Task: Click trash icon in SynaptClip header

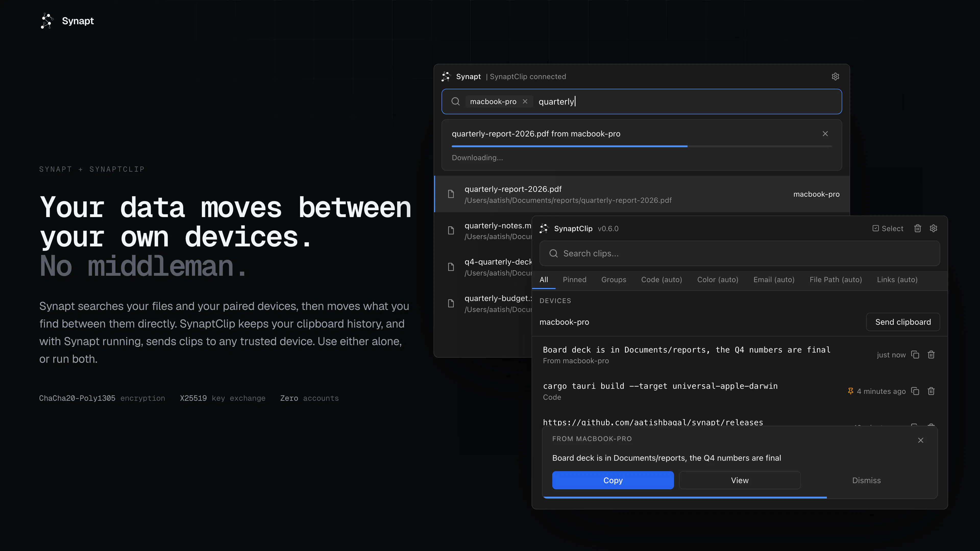Action: pyautogui.click(x=917, y=228)
